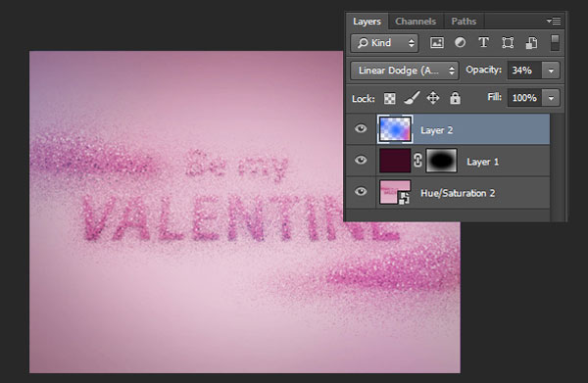
Task: Filter layers by pixel image icon
Action: pos(437,43)
